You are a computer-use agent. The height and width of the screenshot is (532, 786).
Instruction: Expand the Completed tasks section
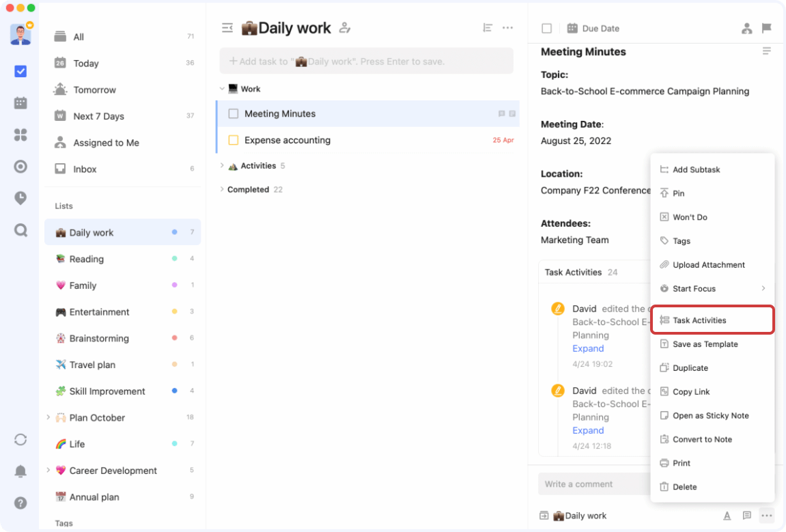coord(221,189)
